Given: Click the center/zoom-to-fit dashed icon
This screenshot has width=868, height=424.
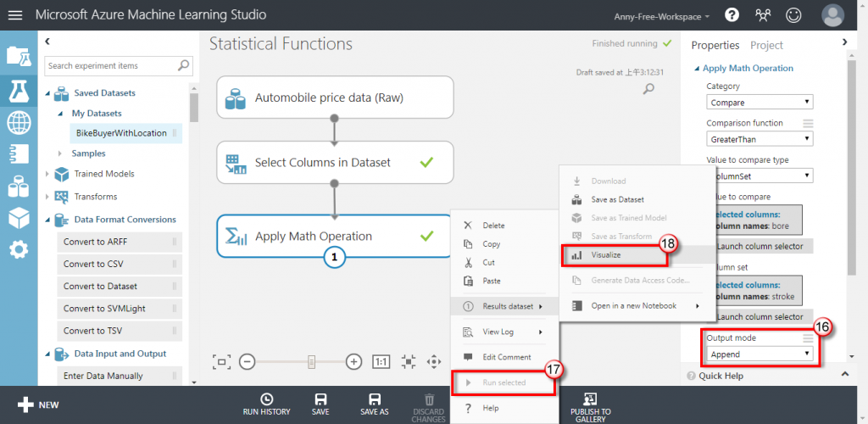Looking at the screenshot, I should pos(408,362).
